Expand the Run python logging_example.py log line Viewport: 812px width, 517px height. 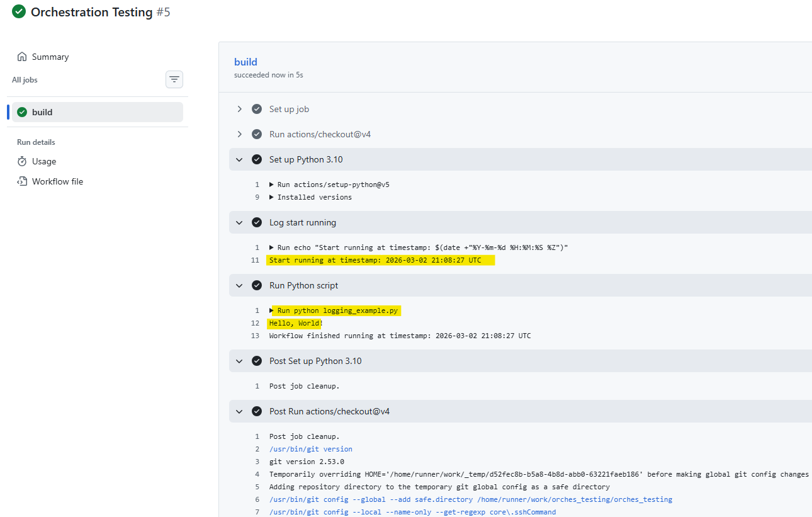[271, 310]
